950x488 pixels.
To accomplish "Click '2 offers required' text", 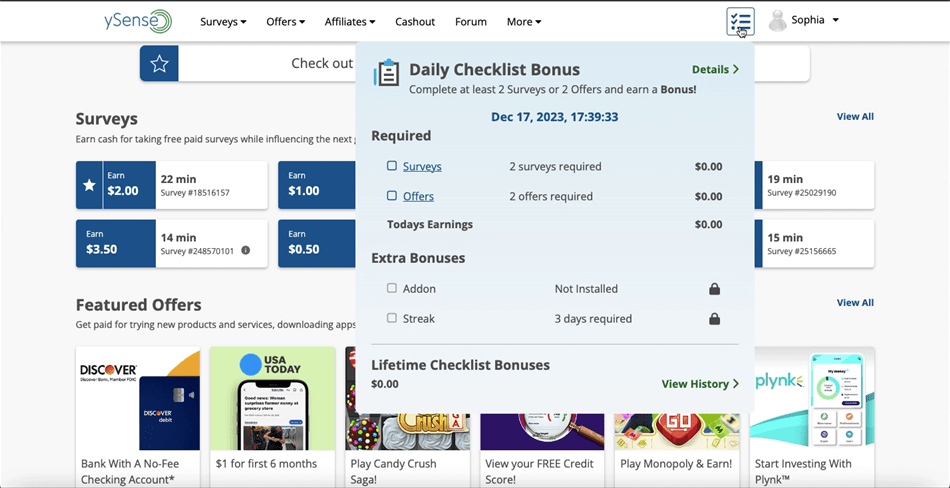I will click(x=551, y=196).
